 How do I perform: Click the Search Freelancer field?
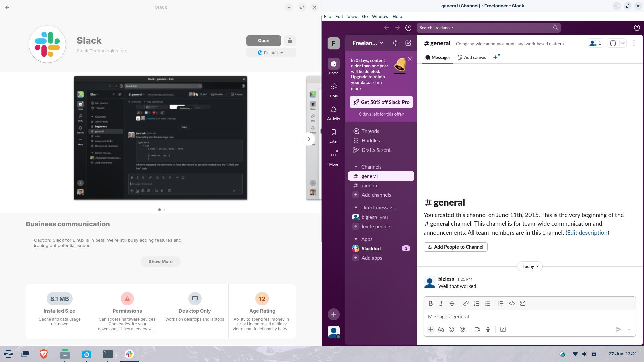click(488, 28)
